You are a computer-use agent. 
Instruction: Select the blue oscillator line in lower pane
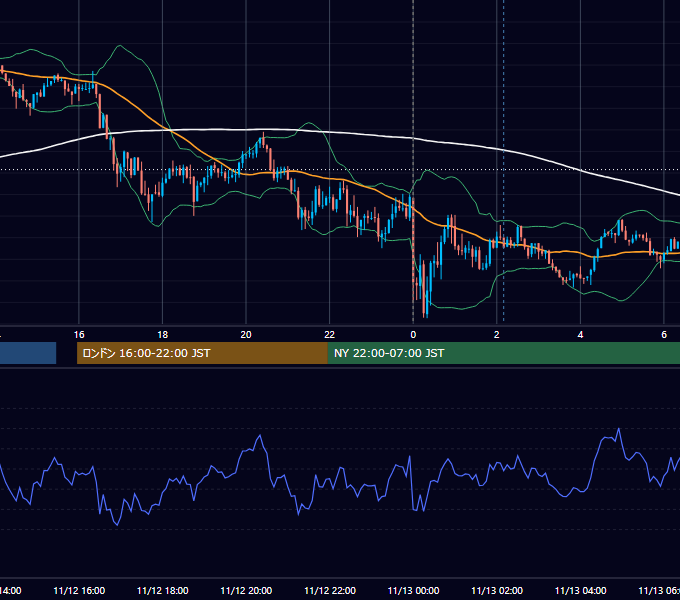[x=340, y=469]
